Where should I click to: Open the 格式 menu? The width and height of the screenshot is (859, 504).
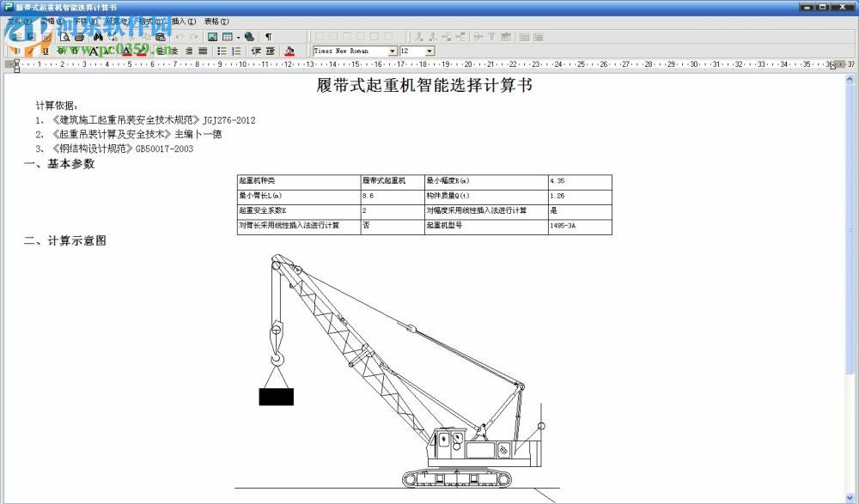pyautogui.click(x=149, y=21)
